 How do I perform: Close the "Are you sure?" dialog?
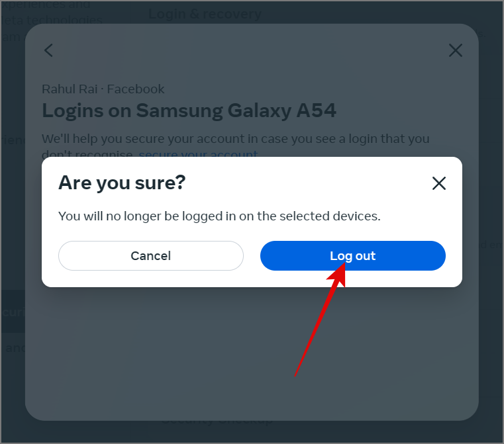[x=438, y=183]
